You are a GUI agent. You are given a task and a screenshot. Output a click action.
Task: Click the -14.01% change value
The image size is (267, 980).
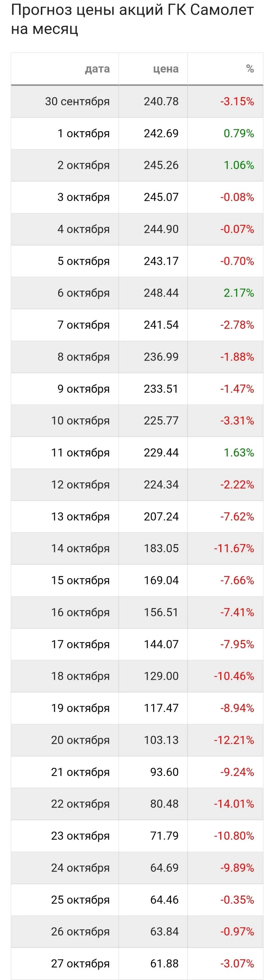point(234,804)
